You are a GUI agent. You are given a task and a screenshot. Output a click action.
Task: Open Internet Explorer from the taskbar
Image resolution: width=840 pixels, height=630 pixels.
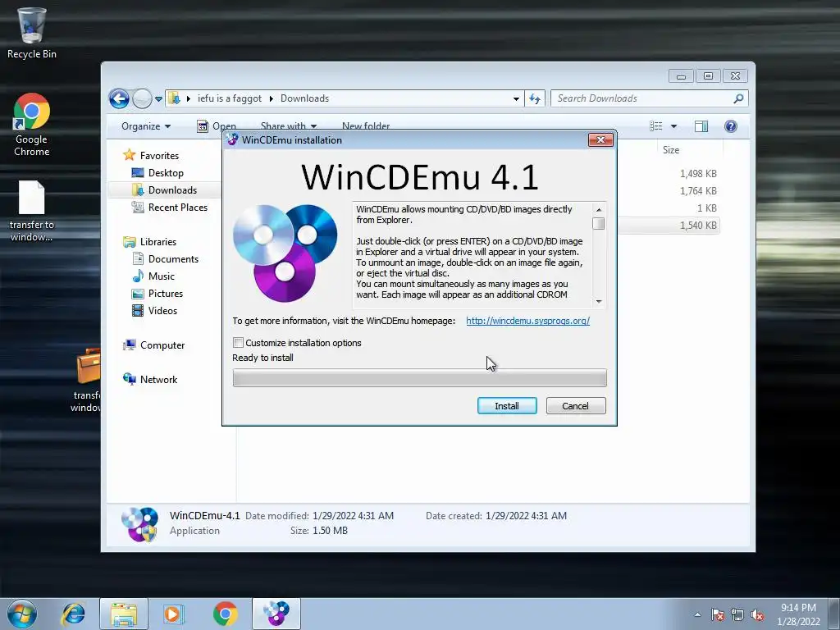tap(73, 614)
